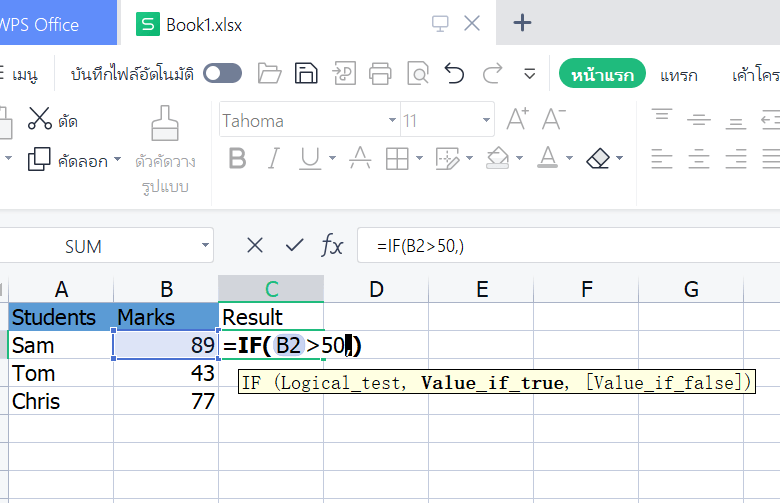This screenshot has width=780, height=503.
Task: Click the Redo arrow
Action: (492, 74)
